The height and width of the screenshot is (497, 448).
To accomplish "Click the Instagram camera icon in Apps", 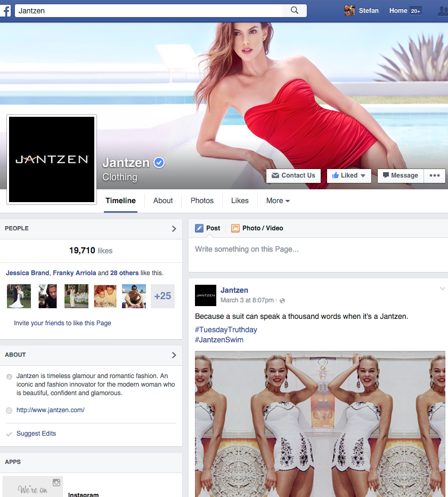I will pyautogui.click(x=56, y=483).
